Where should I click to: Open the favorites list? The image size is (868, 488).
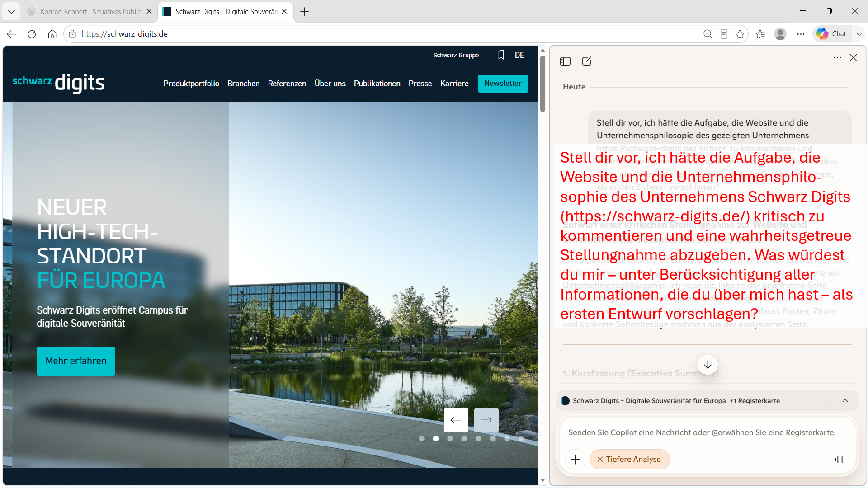click(760, 34)
